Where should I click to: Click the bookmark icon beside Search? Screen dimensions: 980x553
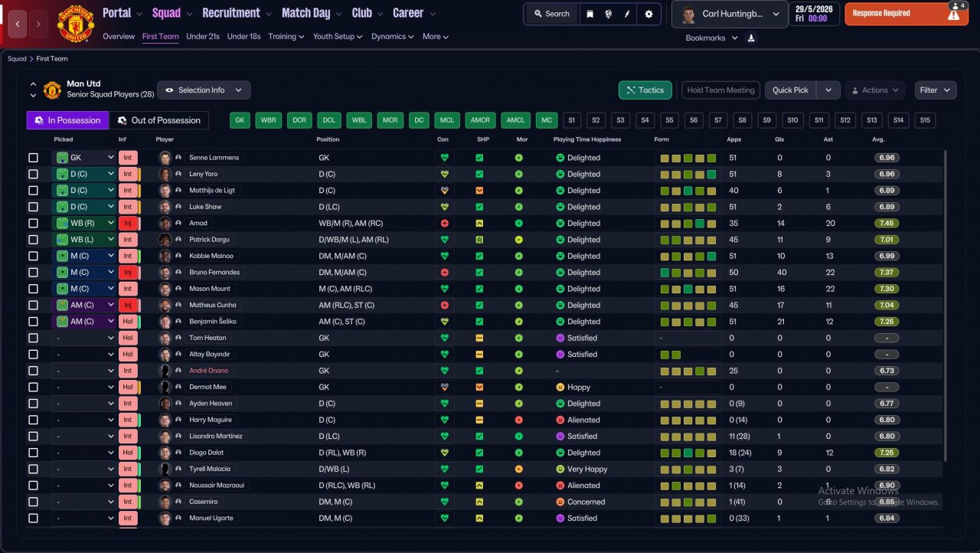pos(590,14)
